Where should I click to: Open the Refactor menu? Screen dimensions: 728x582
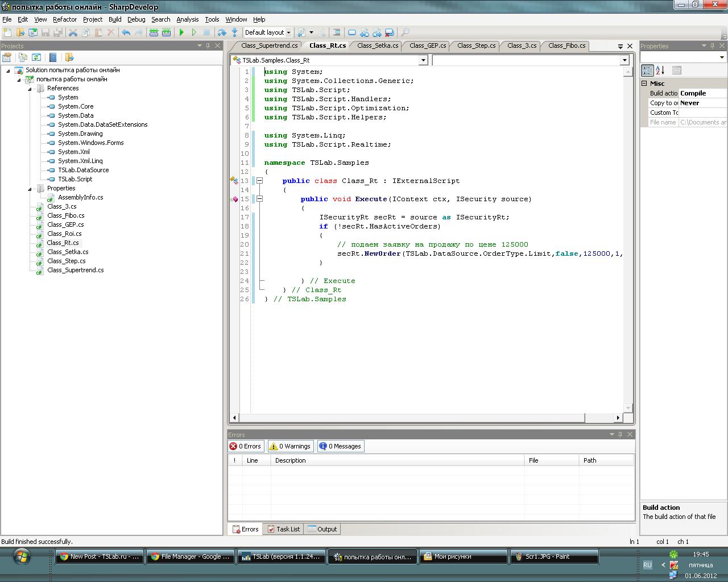pyautogui.click(x=65, y=19)
